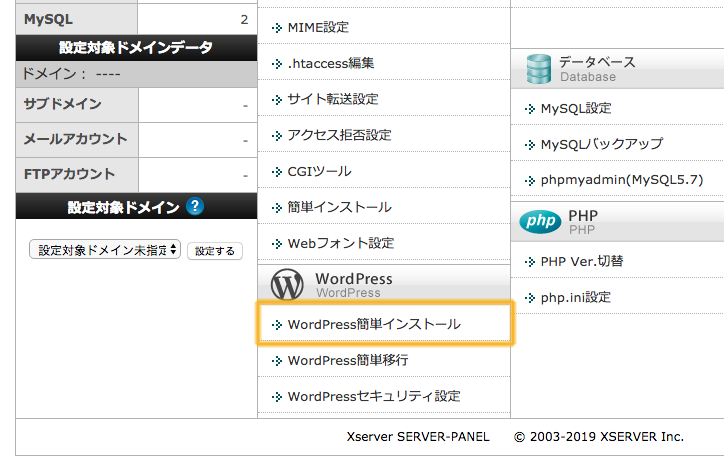Click arrow bullet beside .htaccess編集

(x=277, y=64)
